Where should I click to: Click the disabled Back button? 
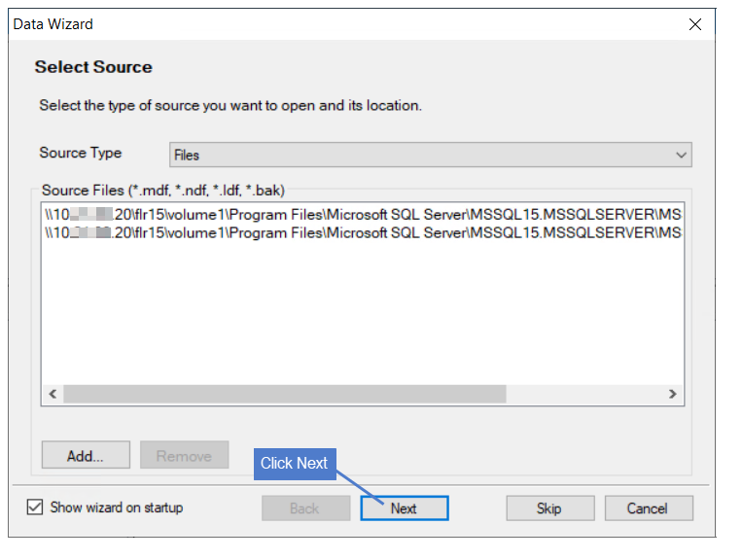tap(305, 508)
